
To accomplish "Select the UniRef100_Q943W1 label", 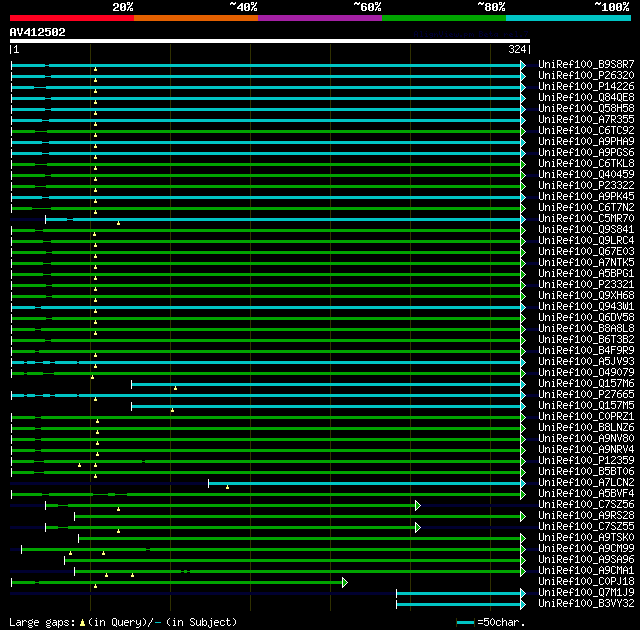I will coord(586,307).
